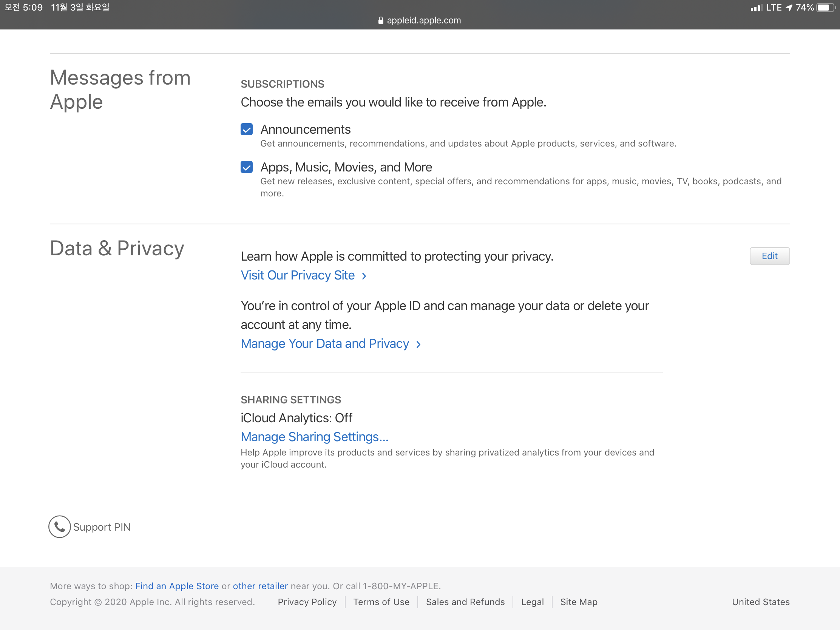Open the Find an Apple Store link
Image resolution: width=840 pixels, height=630 pixels.
177,586
